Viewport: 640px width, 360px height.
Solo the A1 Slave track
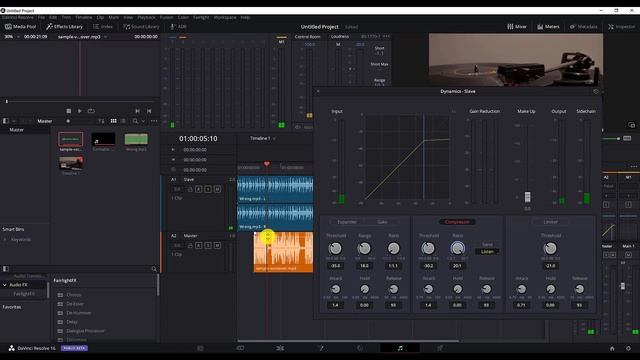click(x=208, y=189)
